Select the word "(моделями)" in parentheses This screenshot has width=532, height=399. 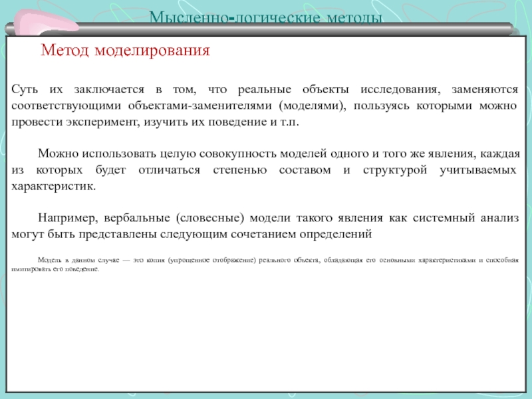313,106
